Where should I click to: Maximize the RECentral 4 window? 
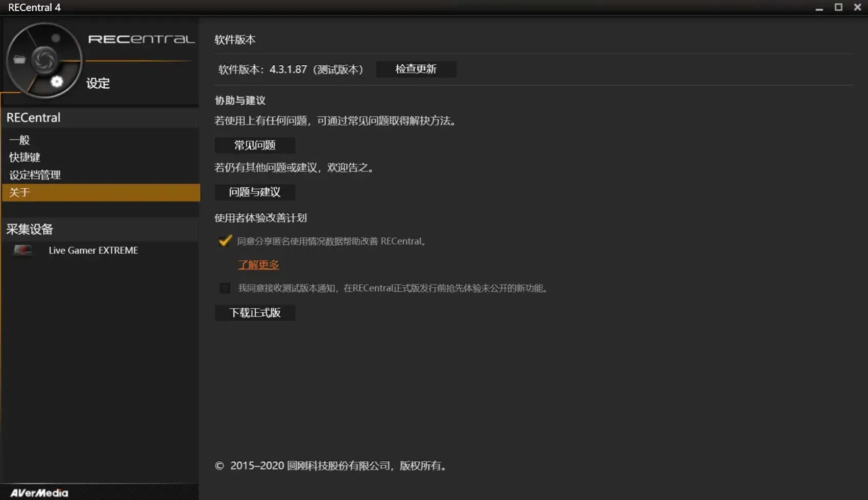[x=838, y=7]
